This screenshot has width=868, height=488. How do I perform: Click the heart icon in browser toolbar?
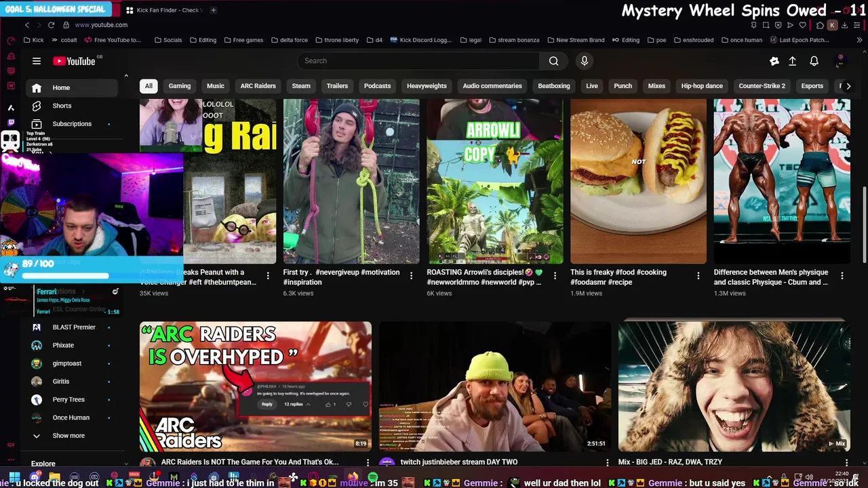pos(802,25)
